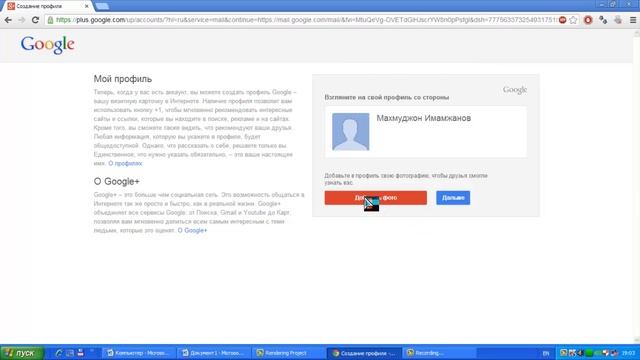Launch Internet Explorer from quick launch

point(58,353)
